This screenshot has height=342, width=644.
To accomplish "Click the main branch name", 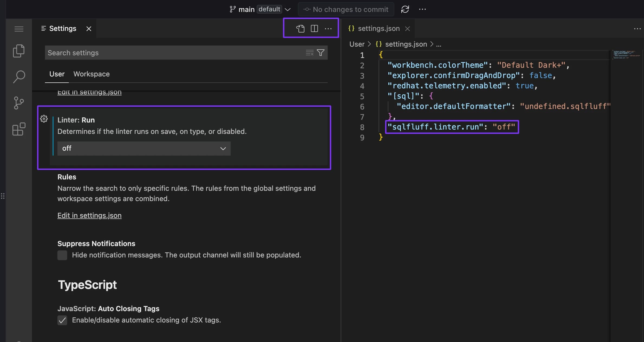I will [x=246, y=9].
